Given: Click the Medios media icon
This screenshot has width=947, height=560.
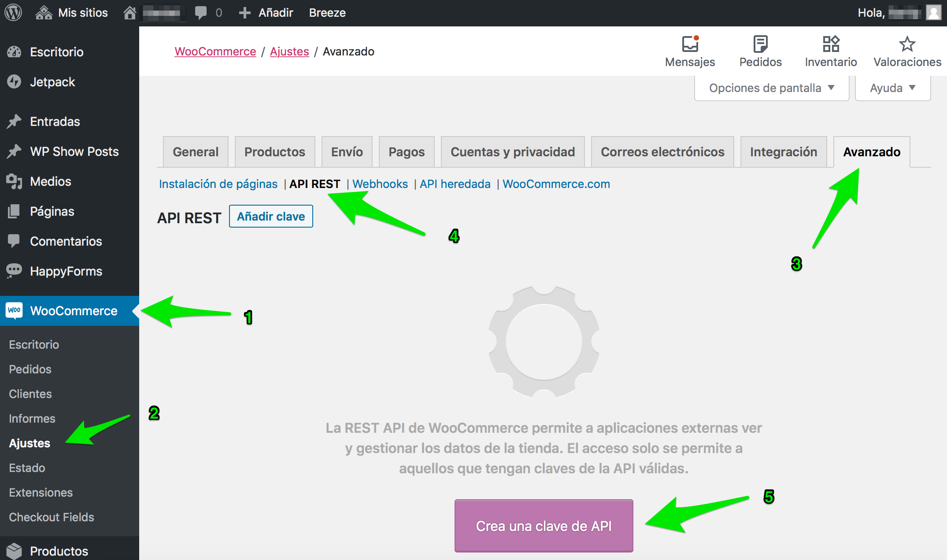Looking at the screenshot, I should click(14, 181).
